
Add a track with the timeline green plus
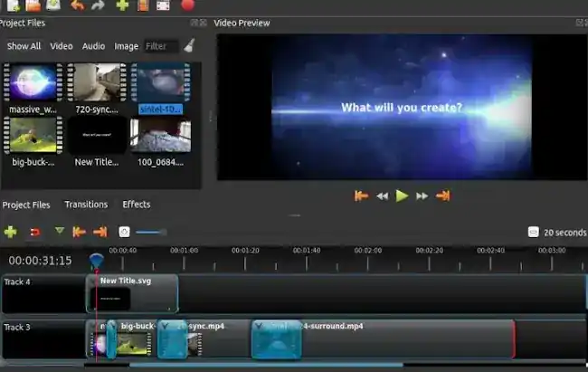[11, 232]
